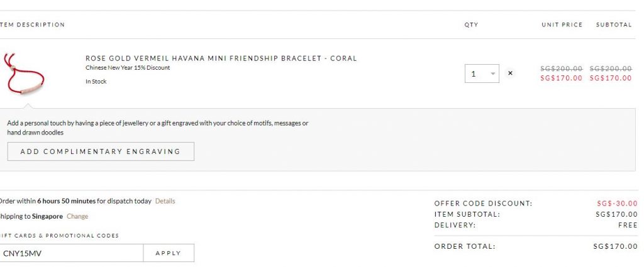Open the dispatch Details link
644x267 pixels.
[x=165, y=201]
